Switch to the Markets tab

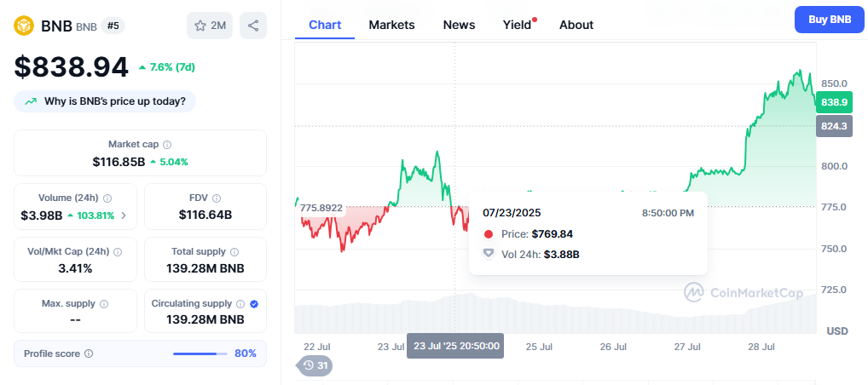point(391,25)
